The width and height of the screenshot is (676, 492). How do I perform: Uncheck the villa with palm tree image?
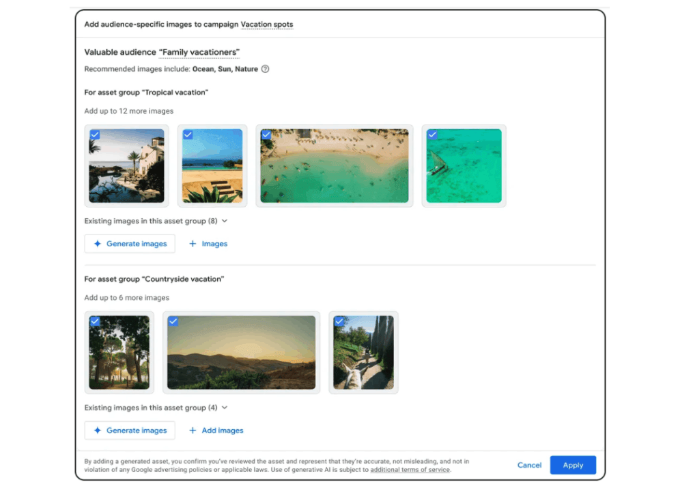point(95,135)
